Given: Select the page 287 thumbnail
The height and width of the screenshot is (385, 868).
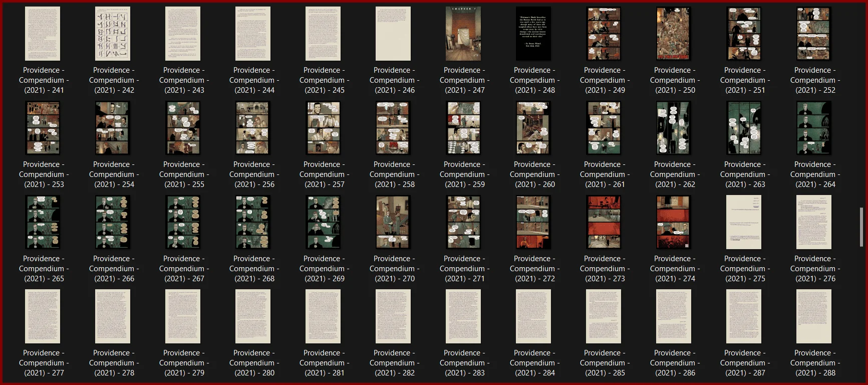Looking at the screenshot, I should 744,316.
